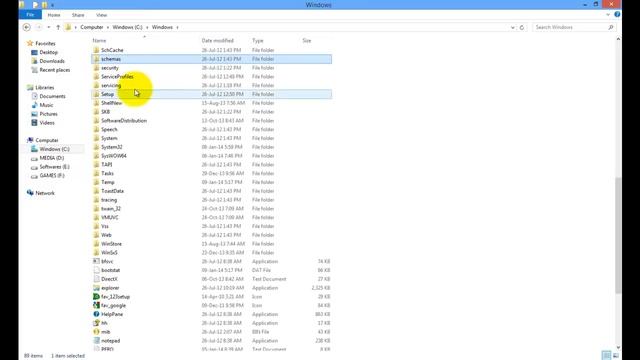This screenshot has width=640, height=360.
Task: Click the vertical scrollbar down arrow
Action: (618, 347)
